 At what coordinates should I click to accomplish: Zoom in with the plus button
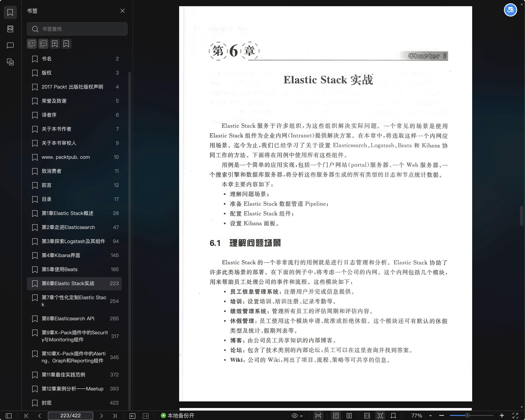[x=502, y=416]
